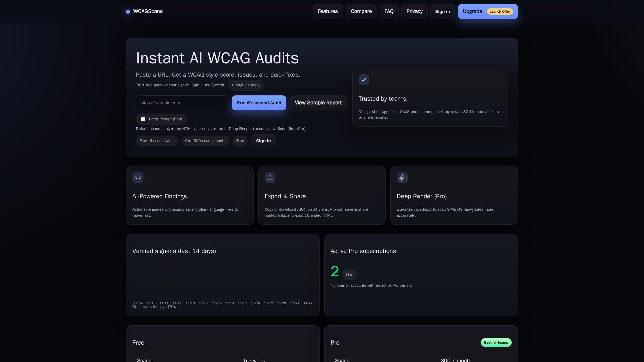Click the Instant AI WCAG Audits title
644x362 pixels.
pyautogui.click(x=217, y=58)
